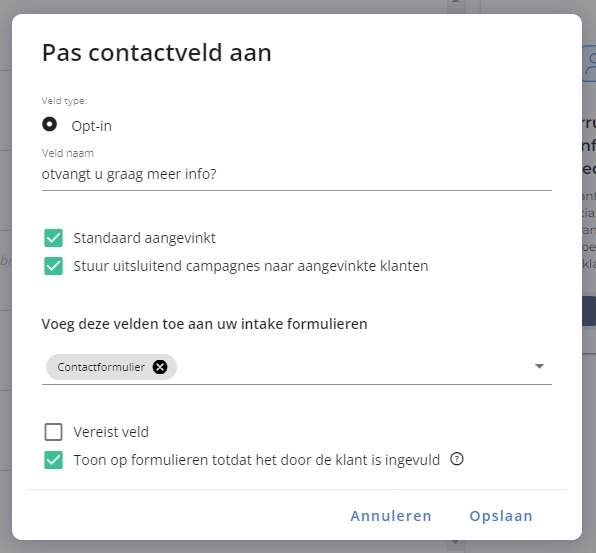596x553 pixels.
Task: Click Annuleren to cancel changes
Action: (x=391, y=516)
